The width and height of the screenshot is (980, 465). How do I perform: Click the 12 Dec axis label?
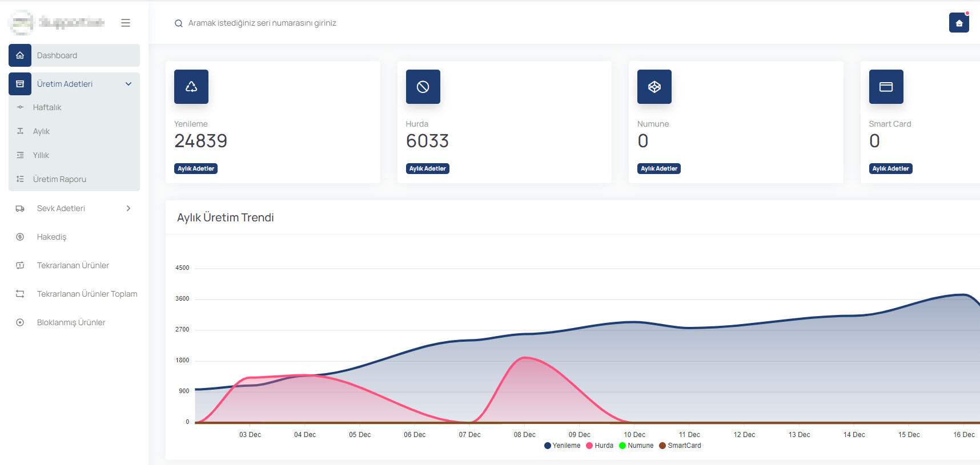(x=744, y=435)
